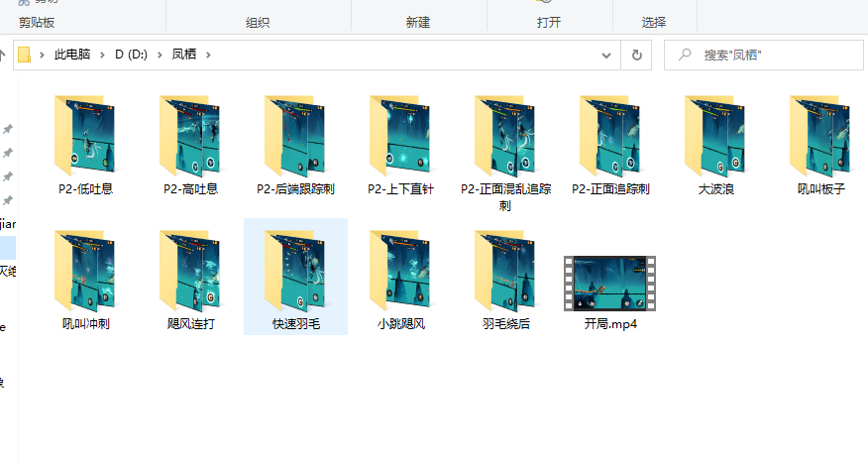Screen dimensions: 868x465
Task: Select the 开局.mp4 video thumbnail
Action: pyautogui.click(x=610, y=284)
